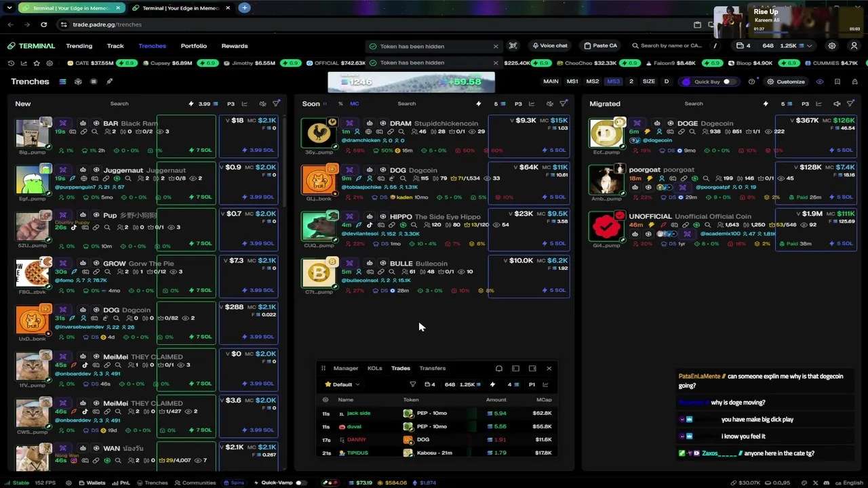Click the notification bell in trades panel
Image resolution: width=868 pixels, height=488 pixels.
click(x=499, y=369)
